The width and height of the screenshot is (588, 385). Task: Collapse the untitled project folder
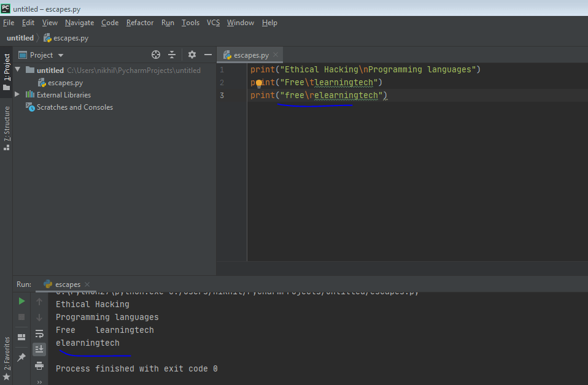click(17, 70)
